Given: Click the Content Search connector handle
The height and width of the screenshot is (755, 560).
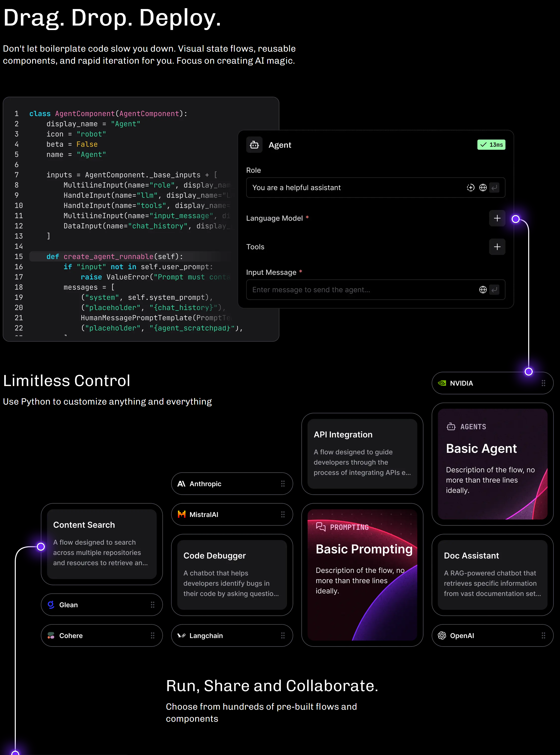Looking at the screenshot, I should click(41, 547).
